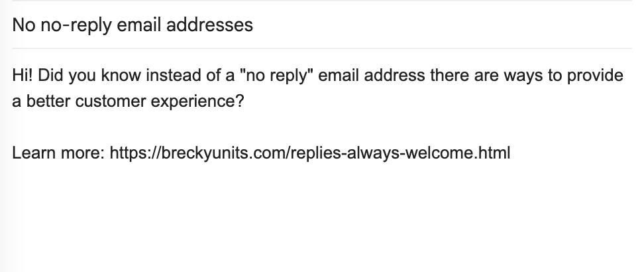644x272 pixels.
Task: Click the quoted phrase "no reply" in body
Action: 278,76
